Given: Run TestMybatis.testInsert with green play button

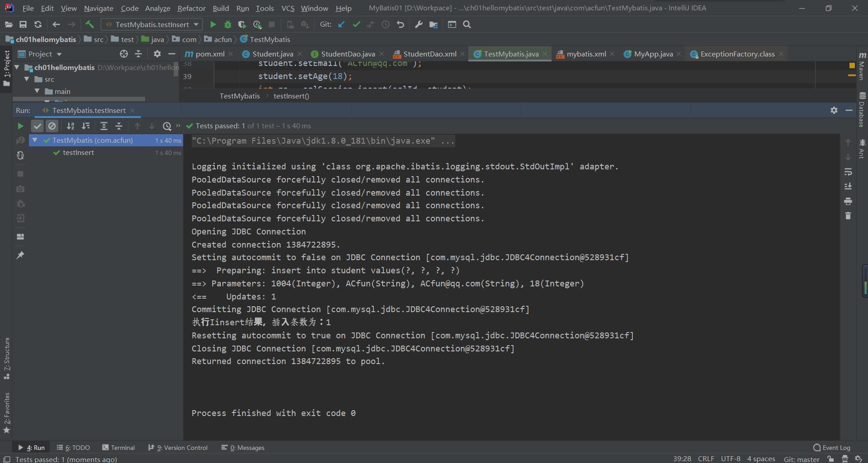Looking at the screenshot, I should coord(213,24).
